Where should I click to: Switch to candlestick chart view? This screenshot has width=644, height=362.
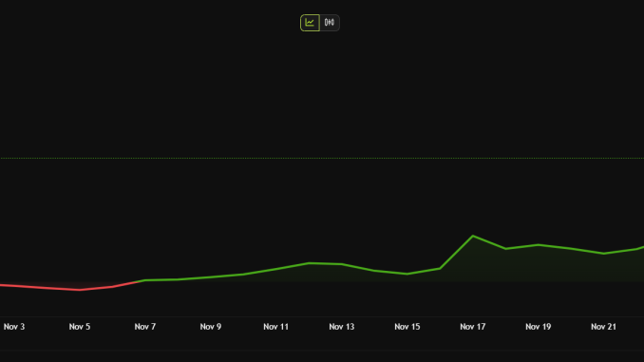click(x=330, y=23)
